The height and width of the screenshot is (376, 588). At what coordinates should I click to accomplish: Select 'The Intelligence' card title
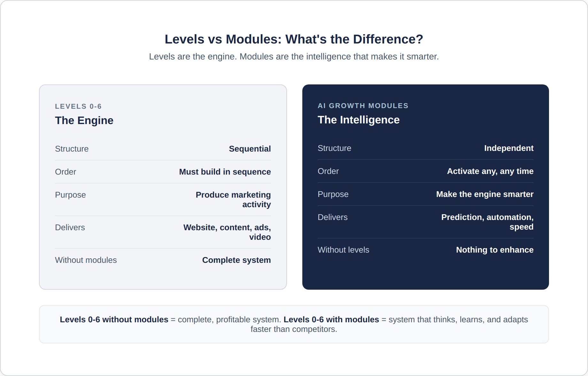pos(359,120)
